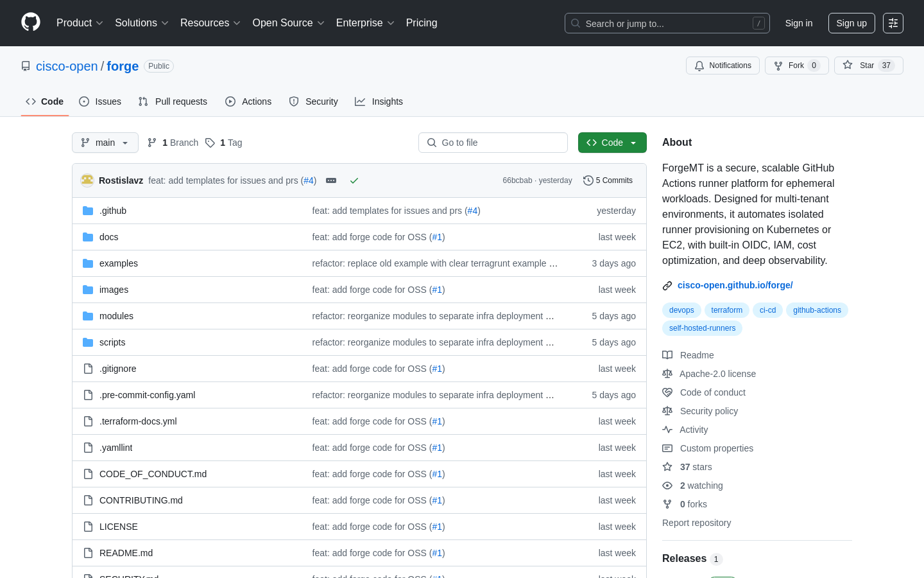This screenshot has width=924, height=578.
Task: Open the examples folder icon
Action: pos(88,263)
